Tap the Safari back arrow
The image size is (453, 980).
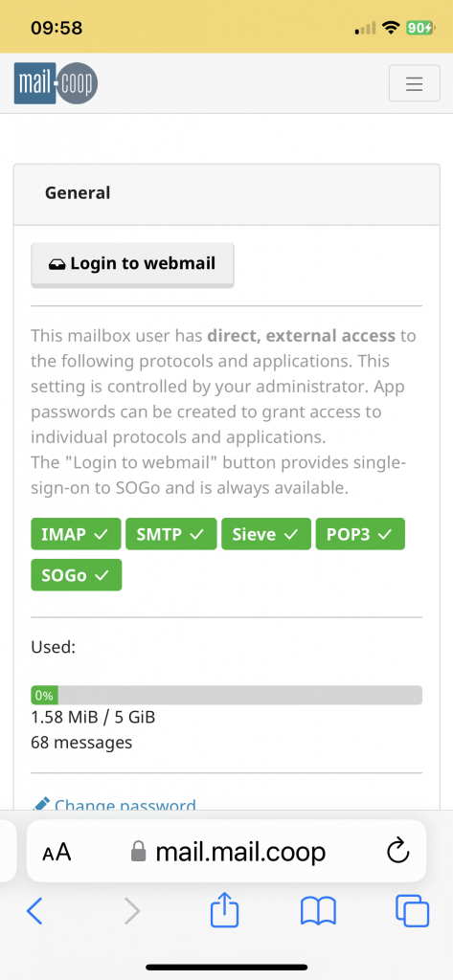coord(35,911)
